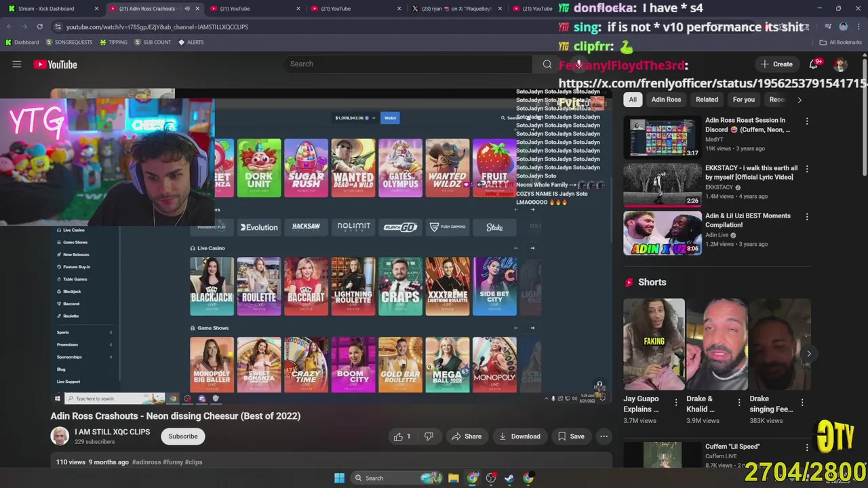Open SUB COUNT bookmark
This screenshot has height=488, width=868.
click(x=153, y=42)
